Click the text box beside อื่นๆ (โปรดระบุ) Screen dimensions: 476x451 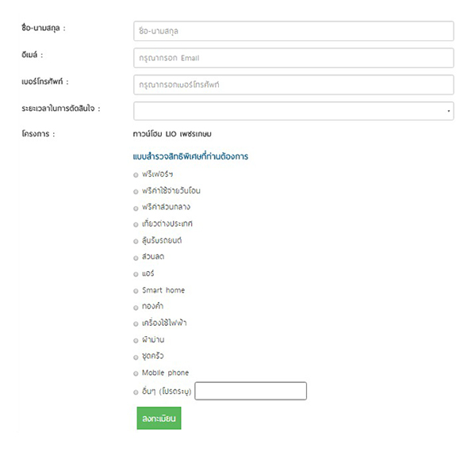(250, 391)
